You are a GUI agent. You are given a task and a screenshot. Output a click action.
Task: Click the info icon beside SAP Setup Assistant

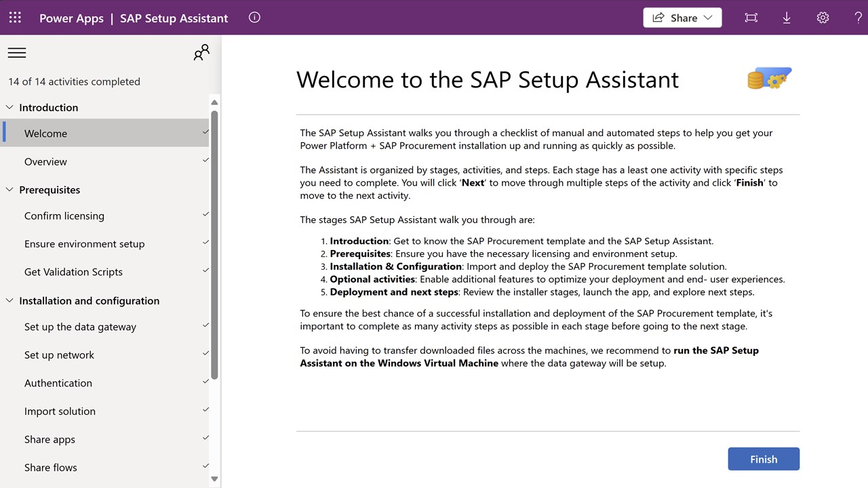[x=254, y=18]
